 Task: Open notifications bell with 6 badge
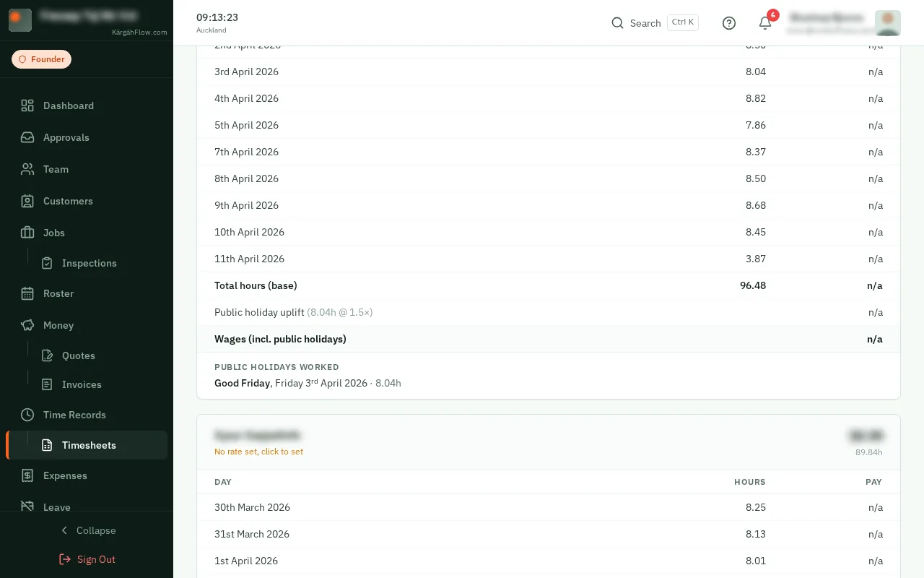click(765, 23)
